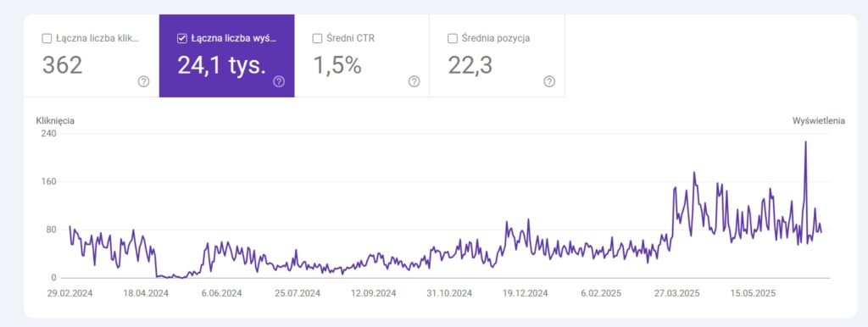Click the 18.04.2024 date label

click(x=146, y=293)
